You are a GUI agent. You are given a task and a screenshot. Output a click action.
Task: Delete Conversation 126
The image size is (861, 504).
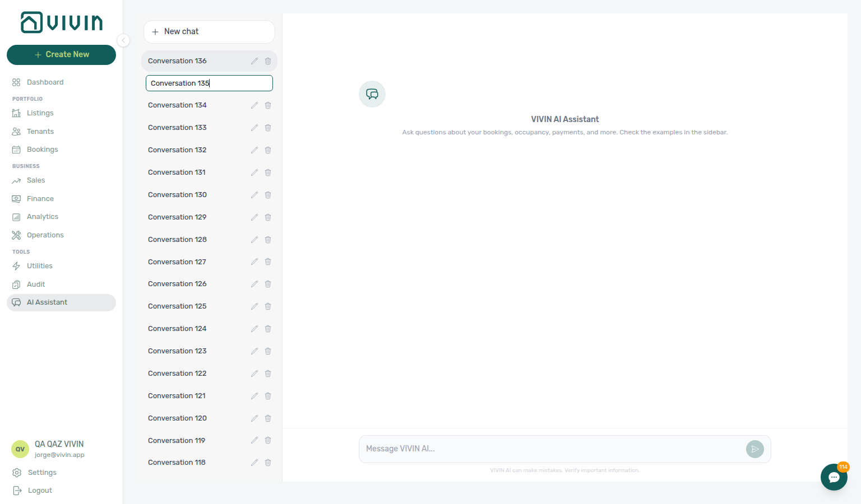(x=268, y=284)
